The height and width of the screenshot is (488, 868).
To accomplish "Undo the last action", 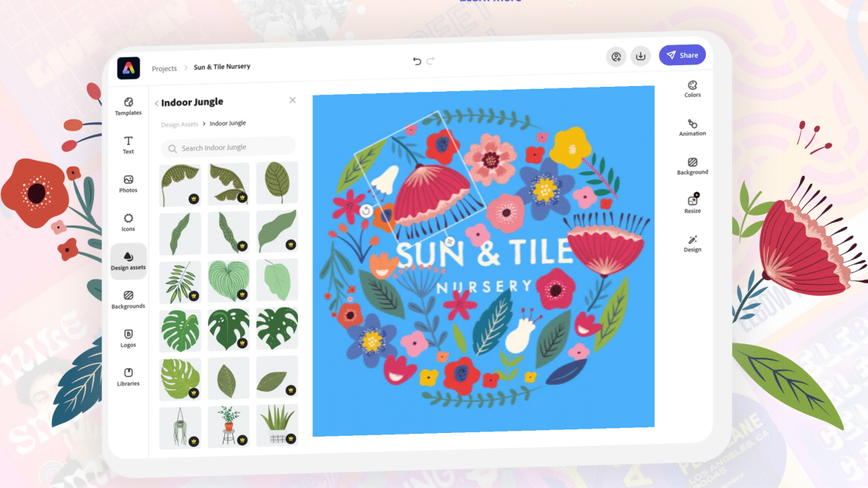I will (x=417, y=61).
